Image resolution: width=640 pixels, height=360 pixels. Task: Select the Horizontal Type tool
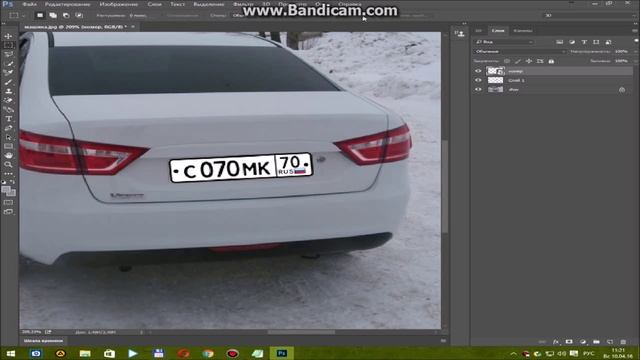click(8, 119)
